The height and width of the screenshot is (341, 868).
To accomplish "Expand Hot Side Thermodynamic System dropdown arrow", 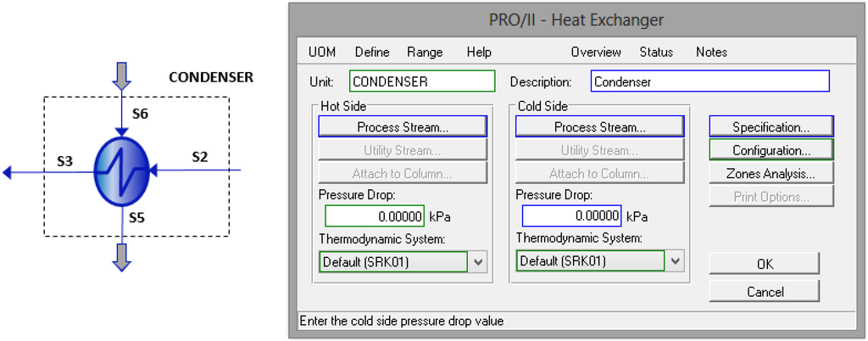I will [x=478, y=261].
